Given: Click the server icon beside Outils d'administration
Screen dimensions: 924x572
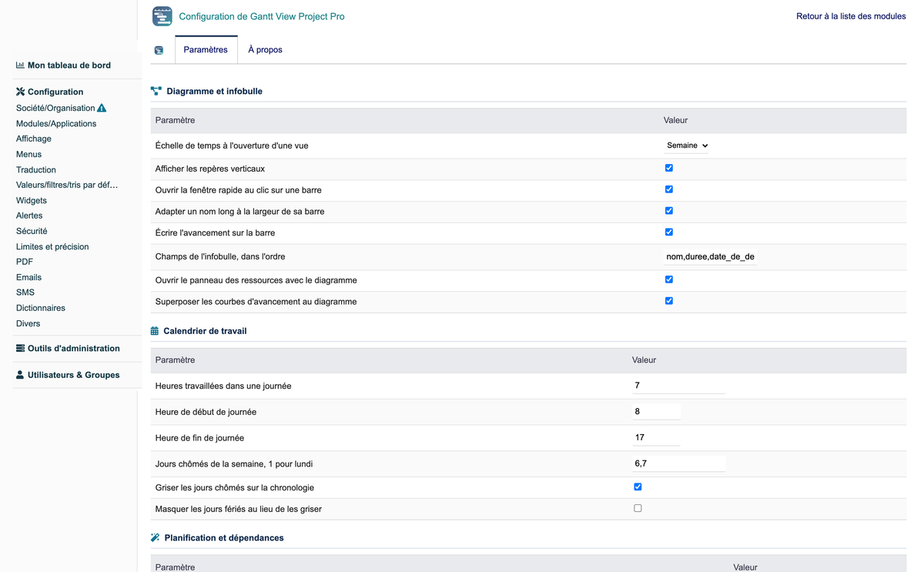Looking at the screenshot, I should coord(20,348).
